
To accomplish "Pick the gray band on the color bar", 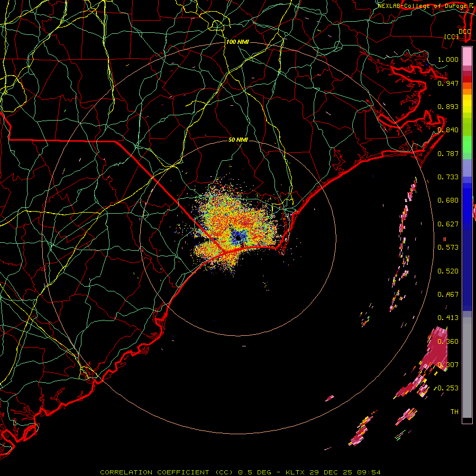I will pyautogui.click(x=467, y=368).
